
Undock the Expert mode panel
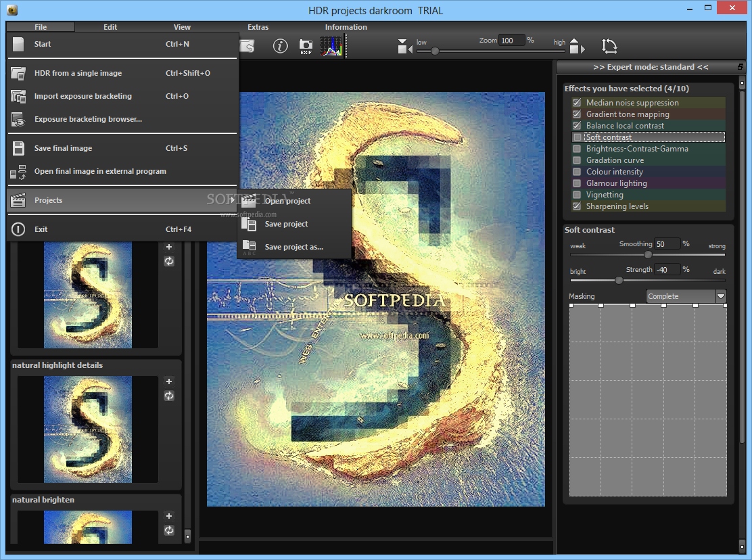point(740,67)
